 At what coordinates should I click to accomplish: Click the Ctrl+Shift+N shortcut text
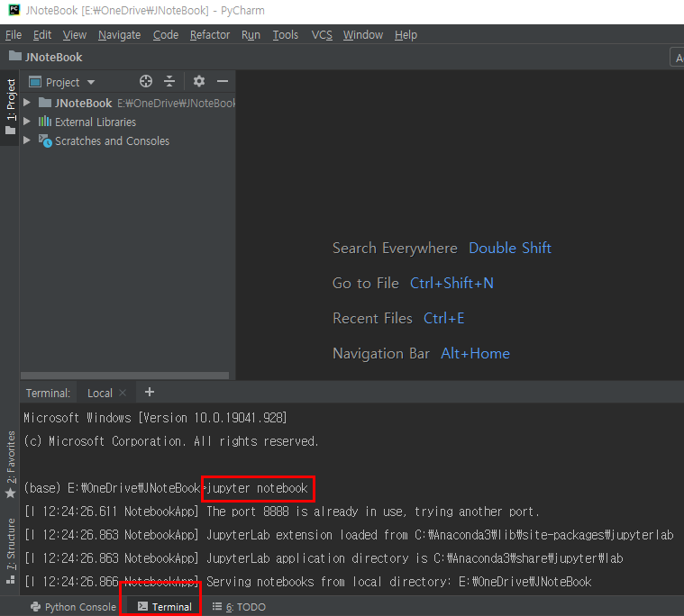point(451,284)
